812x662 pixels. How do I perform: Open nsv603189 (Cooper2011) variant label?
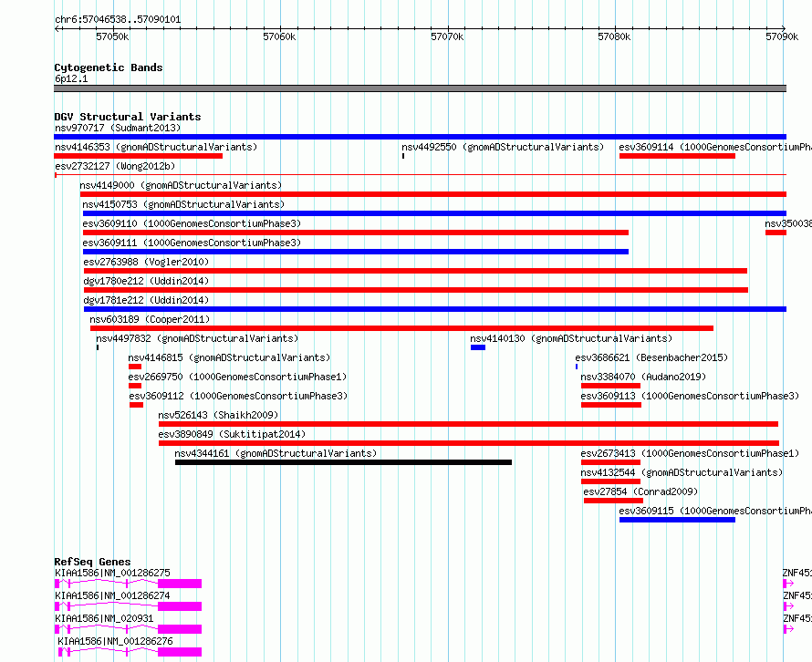[150, 319]
